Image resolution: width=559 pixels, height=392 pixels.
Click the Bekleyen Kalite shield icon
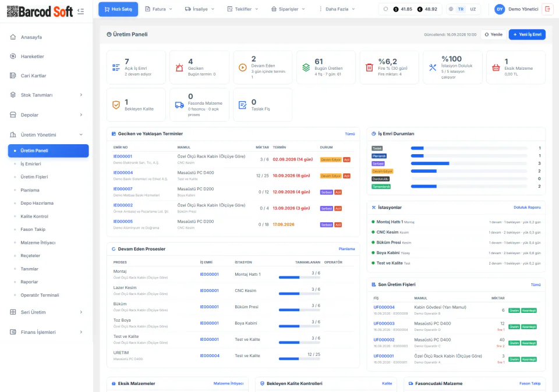pyautogui.click(x=116, y=105)
